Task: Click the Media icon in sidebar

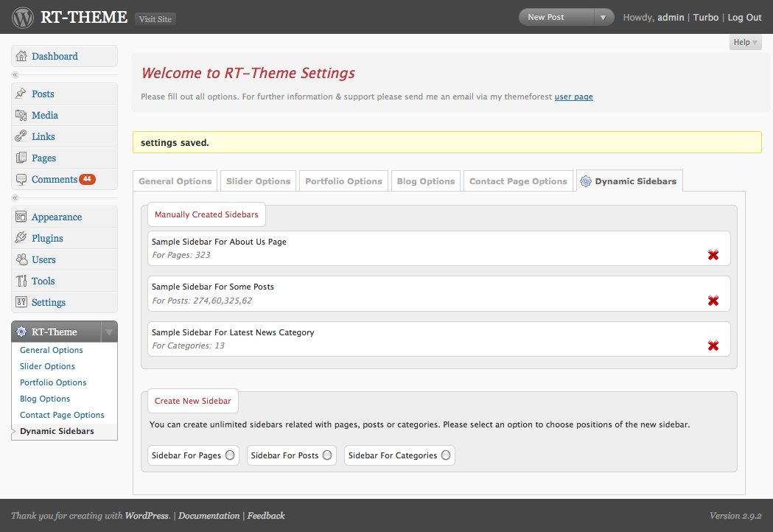Action: coord(21,115)
